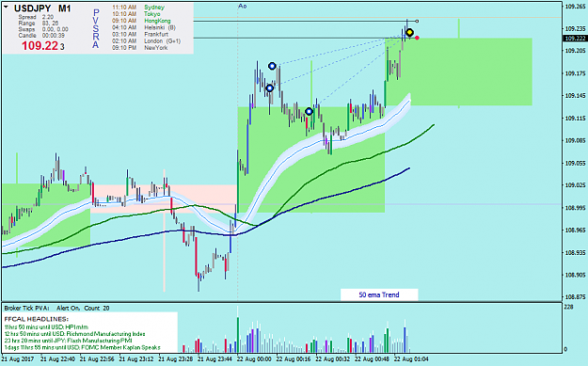Screen dimensions: 588x366
Task: Open the USD: HPI m/m headline
Action: 47,327
